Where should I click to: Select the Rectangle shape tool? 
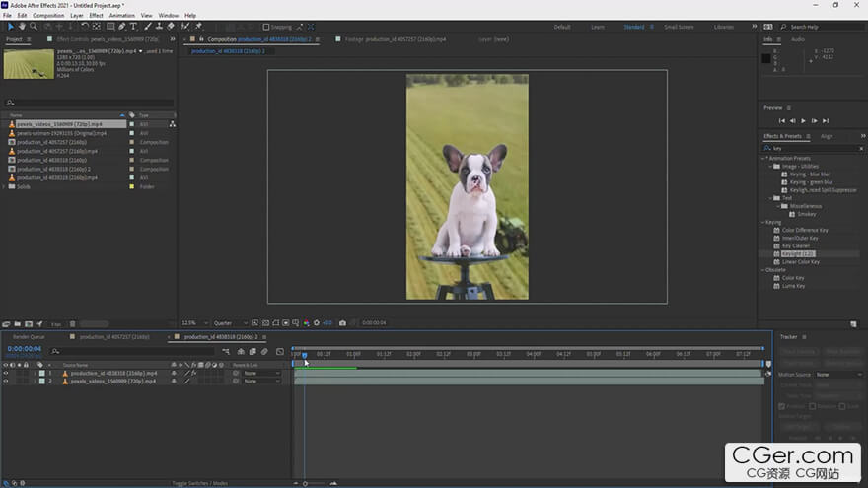point(110,26)
